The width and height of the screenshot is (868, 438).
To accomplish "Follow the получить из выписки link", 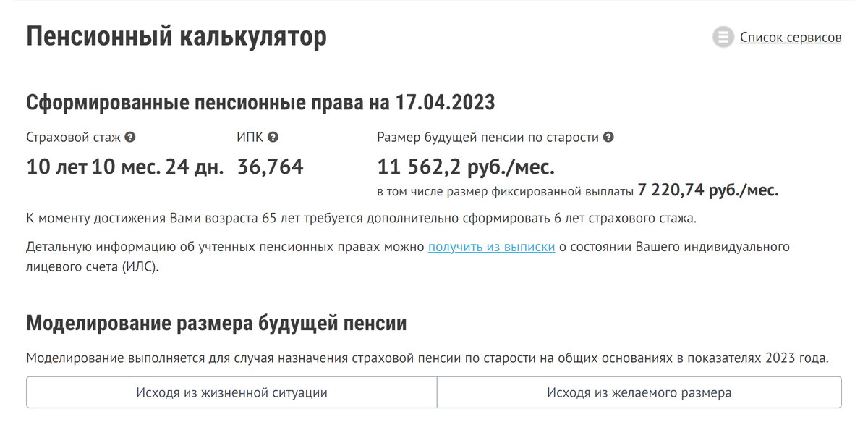I will (492, 247).
